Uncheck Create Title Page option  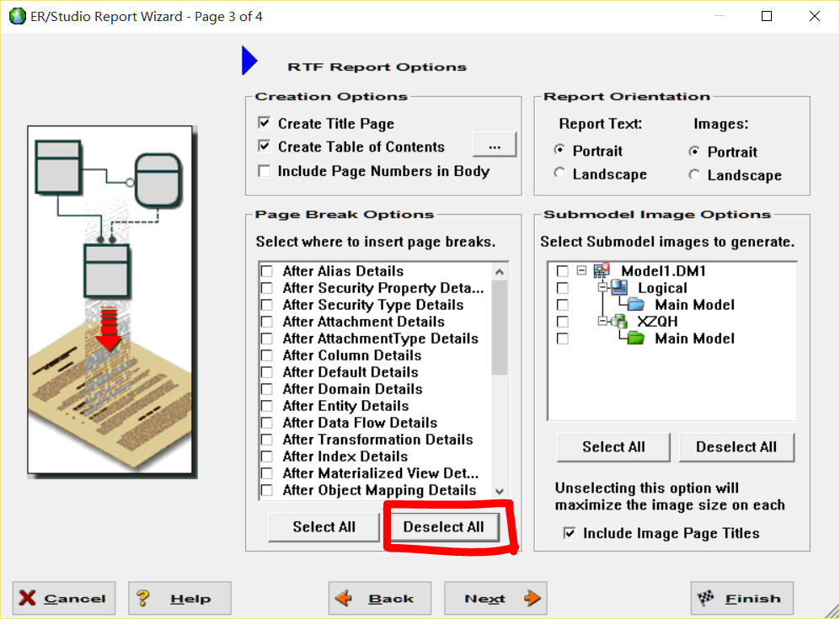(x=265, y=124)
